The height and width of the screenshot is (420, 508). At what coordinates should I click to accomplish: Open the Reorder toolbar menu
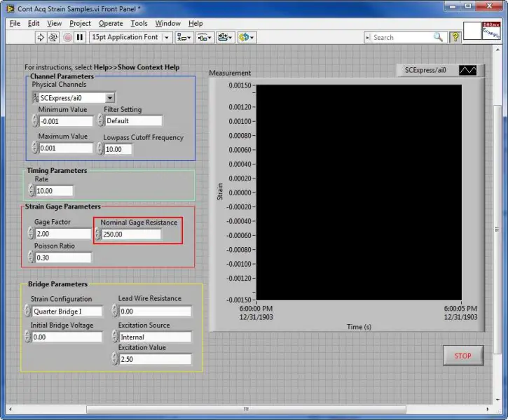247,38
